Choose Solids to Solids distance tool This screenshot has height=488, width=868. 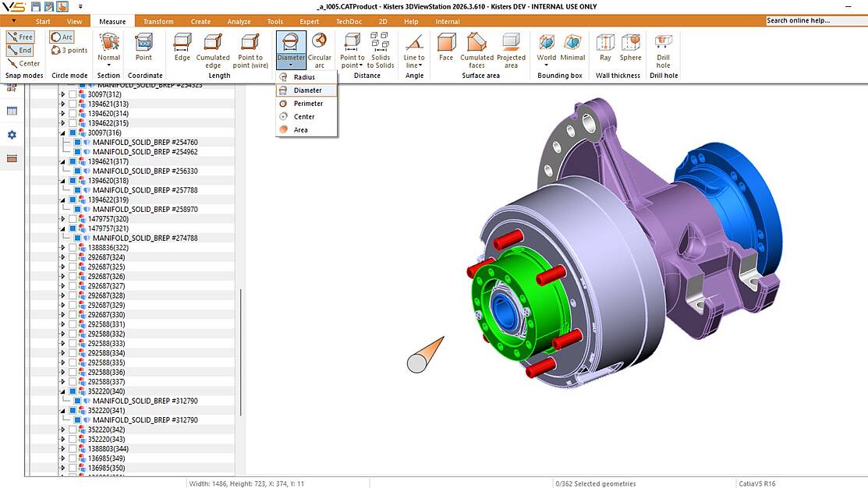click(x=381, y=50)
